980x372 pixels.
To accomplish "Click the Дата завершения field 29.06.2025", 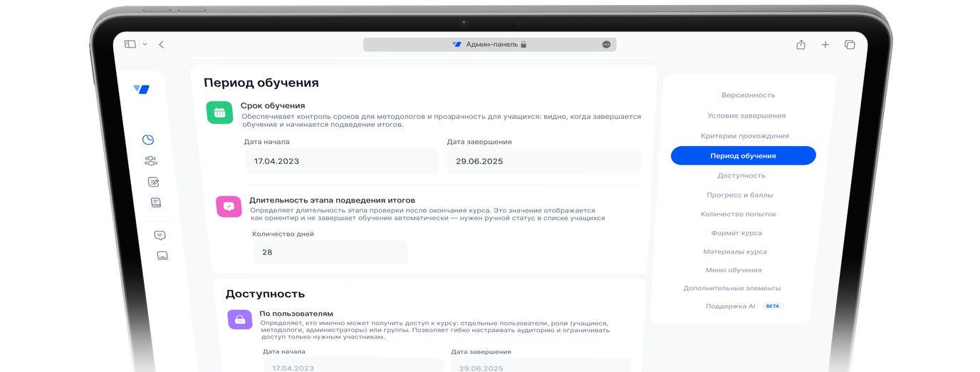I will click(543, 161).
